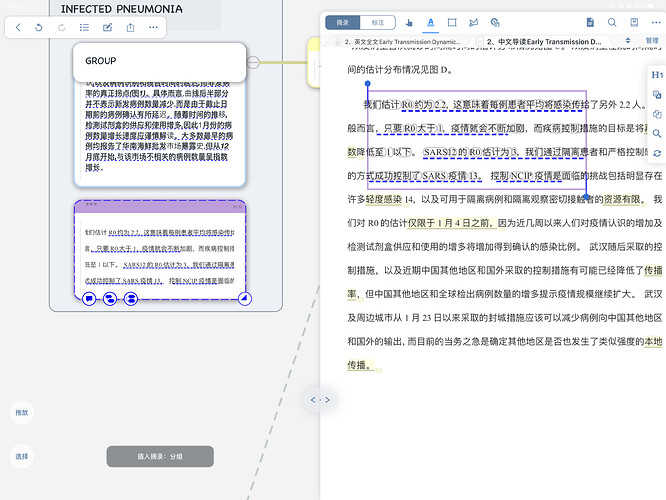666x500 pixels.
Task: Select the hand/finger pointer tool
Action: (x=409, y=23)
